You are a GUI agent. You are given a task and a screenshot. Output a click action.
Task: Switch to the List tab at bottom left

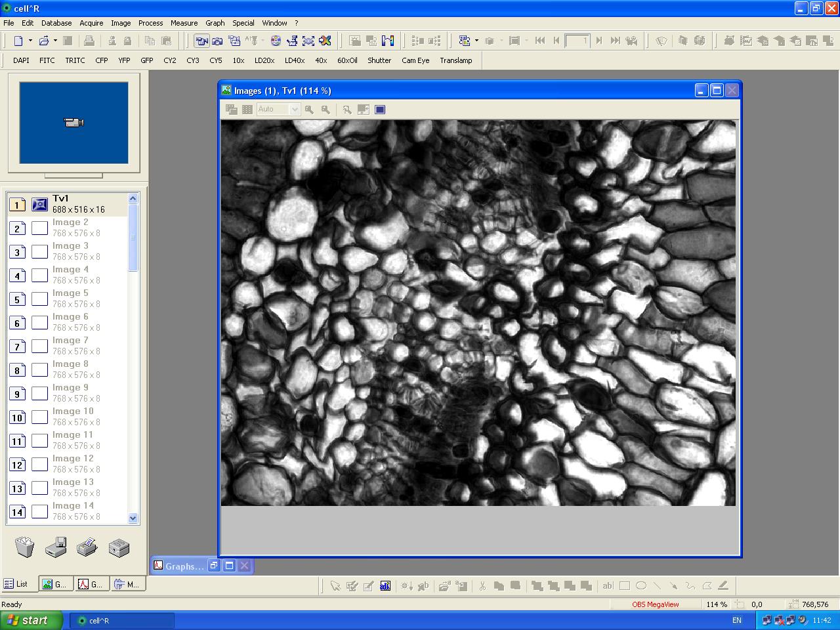pyautogui.click(x=19, y=584)
